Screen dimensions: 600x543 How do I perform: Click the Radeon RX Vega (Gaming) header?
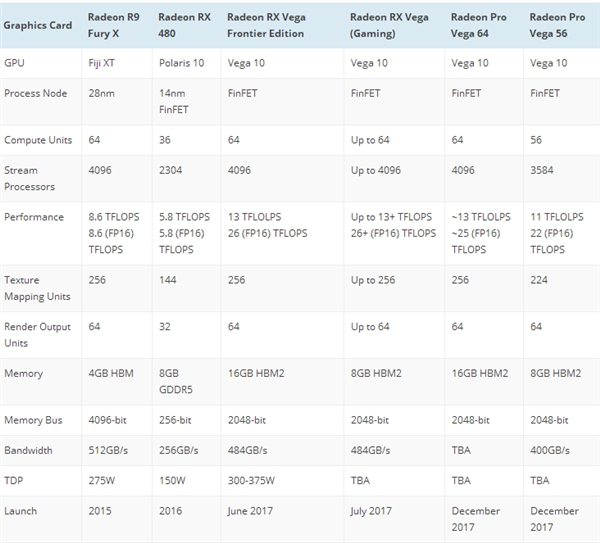tap(391, 25)
